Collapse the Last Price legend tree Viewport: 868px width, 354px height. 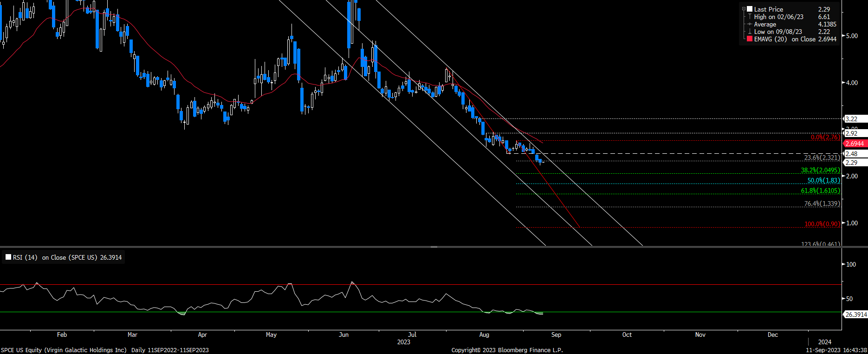coord(744,9)
